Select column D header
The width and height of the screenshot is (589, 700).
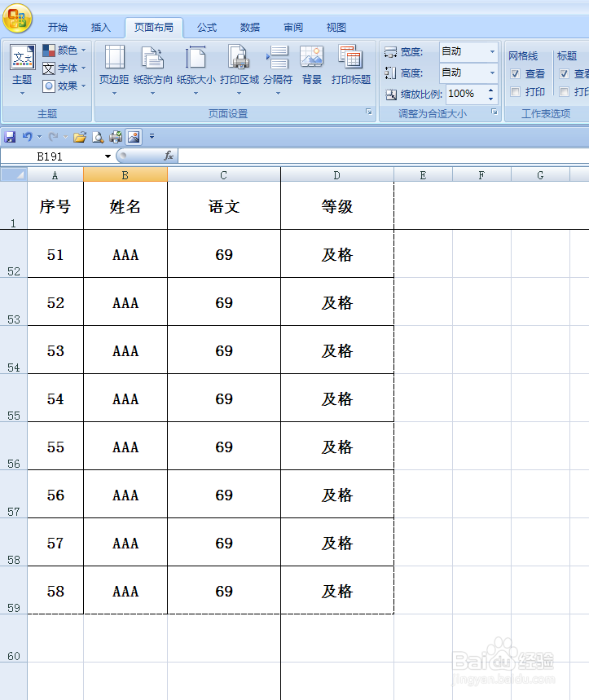[337, 175]
